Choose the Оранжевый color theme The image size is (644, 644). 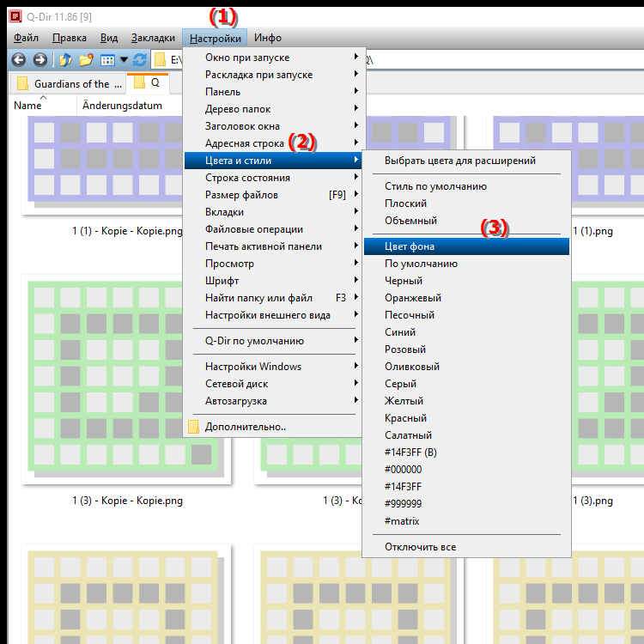coord(466,298)
